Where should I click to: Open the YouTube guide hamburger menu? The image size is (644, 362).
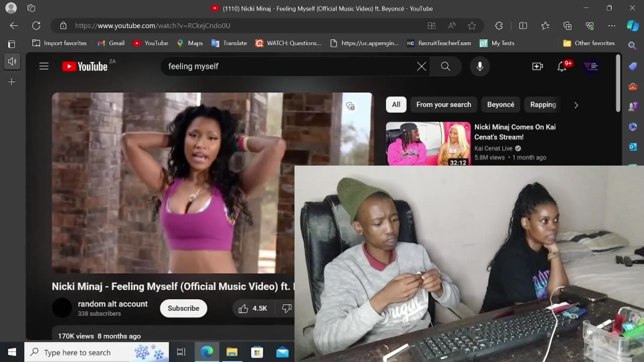44,66
